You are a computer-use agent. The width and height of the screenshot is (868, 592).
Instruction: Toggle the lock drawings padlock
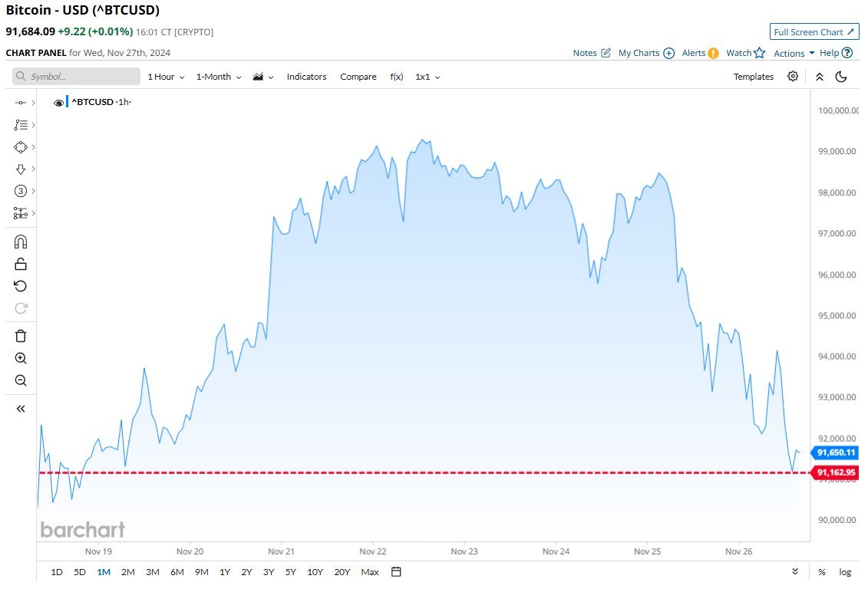click(21, 264)
